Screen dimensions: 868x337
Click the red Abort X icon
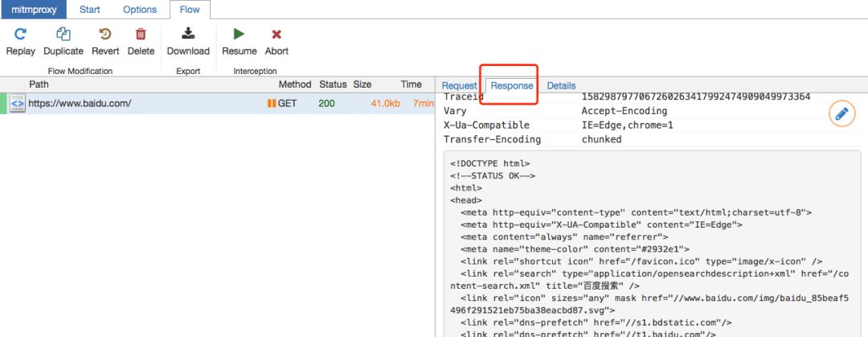click(276, 35)
